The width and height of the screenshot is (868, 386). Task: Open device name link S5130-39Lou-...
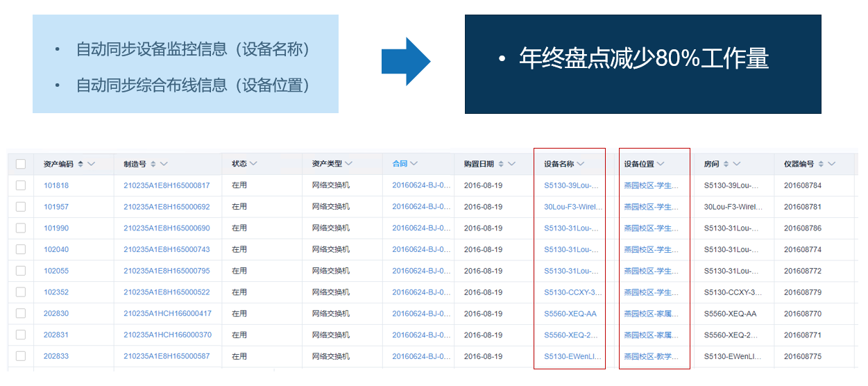[572, 185]
